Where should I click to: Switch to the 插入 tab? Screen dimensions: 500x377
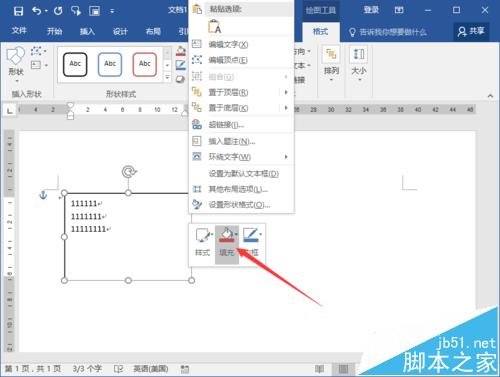87,31
